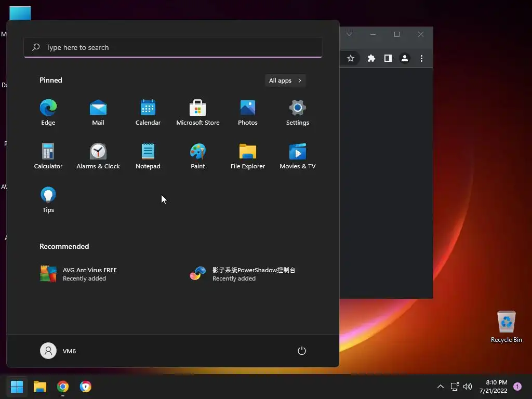Switch to Chrome on the taskbar
The height and width of the screenshot is (399, 532).
point(63,387)
